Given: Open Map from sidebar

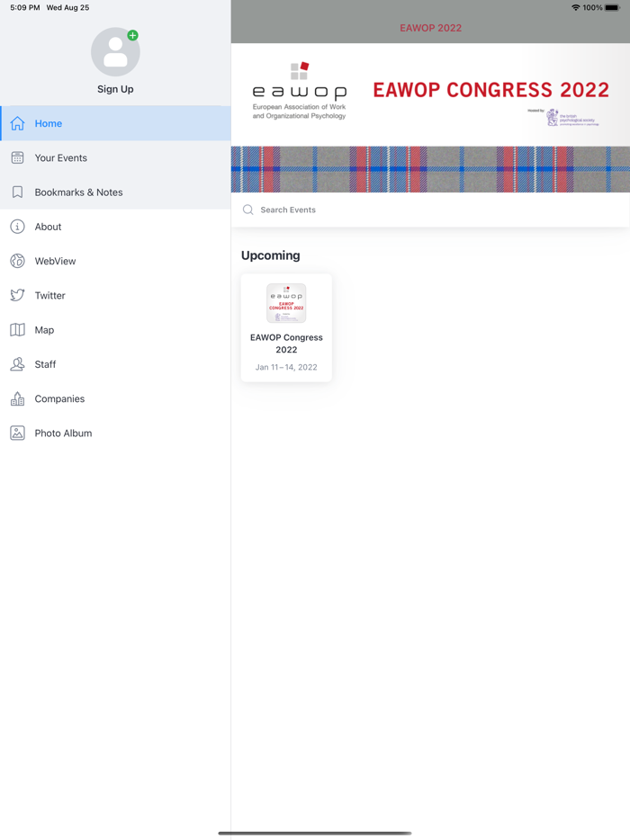Looking at the screenshot, I should (115, 330).
